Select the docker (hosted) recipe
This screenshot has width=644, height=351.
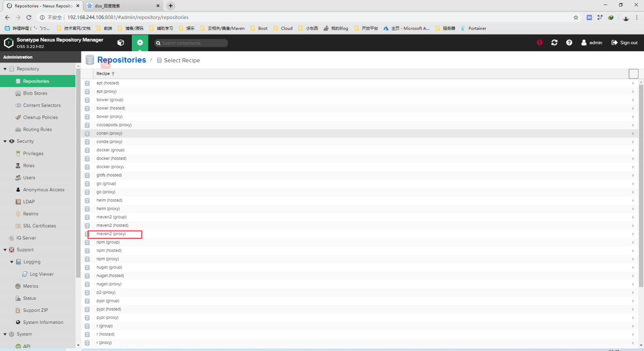[360, 158]
